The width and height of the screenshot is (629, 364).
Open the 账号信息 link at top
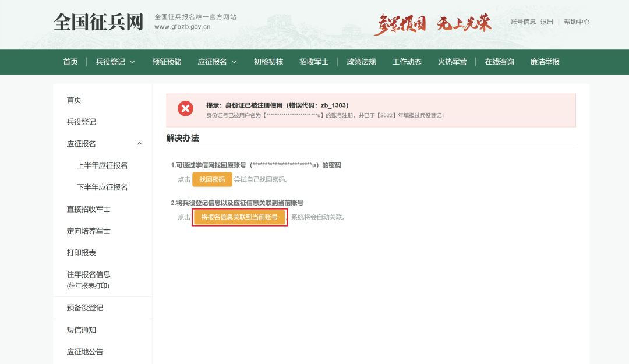click(523, 22)
